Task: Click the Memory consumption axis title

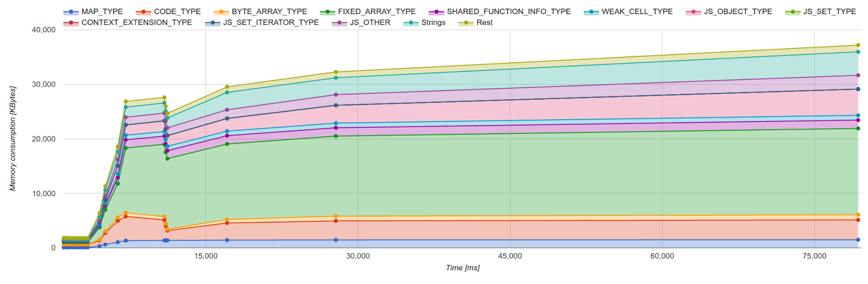Action: click(x=12, y=138)
